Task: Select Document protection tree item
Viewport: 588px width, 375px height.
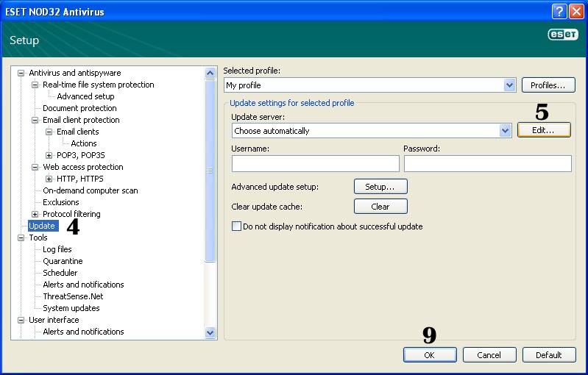Action: [79, 108]
